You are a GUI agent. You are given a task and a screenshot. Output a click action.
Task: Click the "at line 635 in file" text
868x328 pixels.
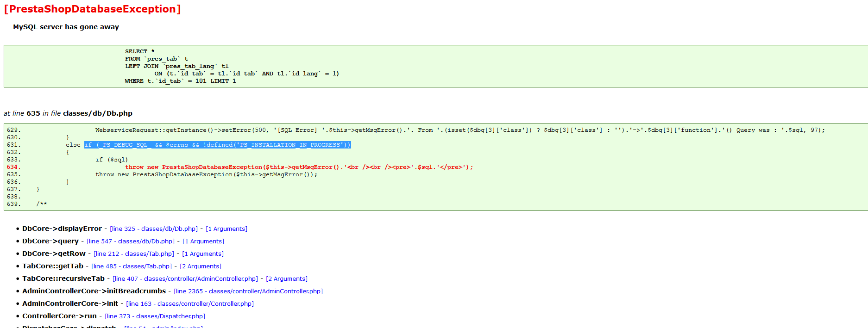coord(68,113)
